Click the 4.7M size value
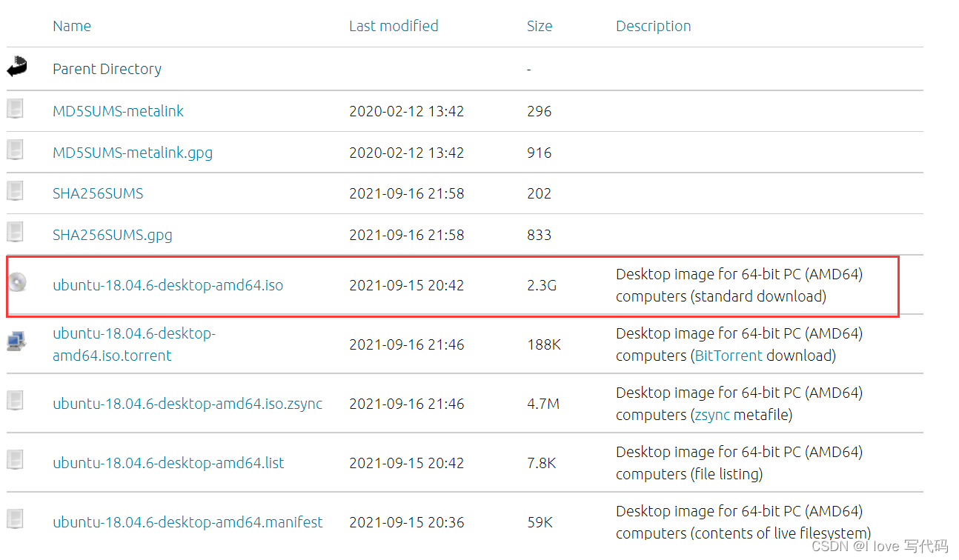 tap(543, 404)
